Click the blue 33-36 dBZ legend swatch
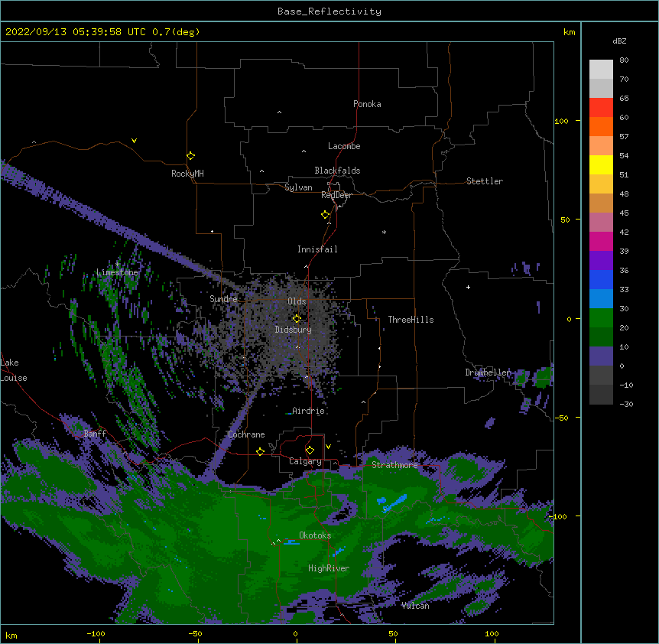The width and height of the screenshot is (659, 644). coord(601,280)
